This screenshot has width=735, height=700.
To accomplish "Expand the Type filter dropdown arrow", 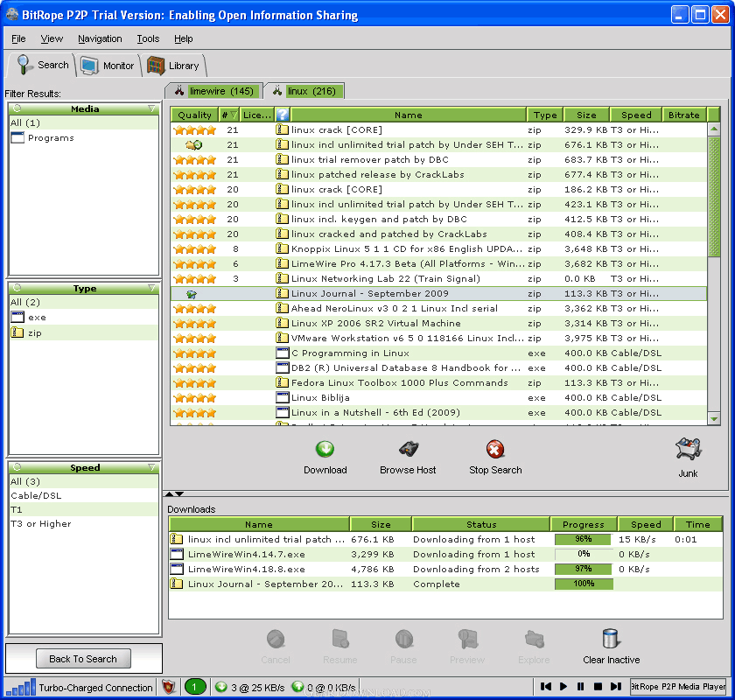I will coord(152,289).
